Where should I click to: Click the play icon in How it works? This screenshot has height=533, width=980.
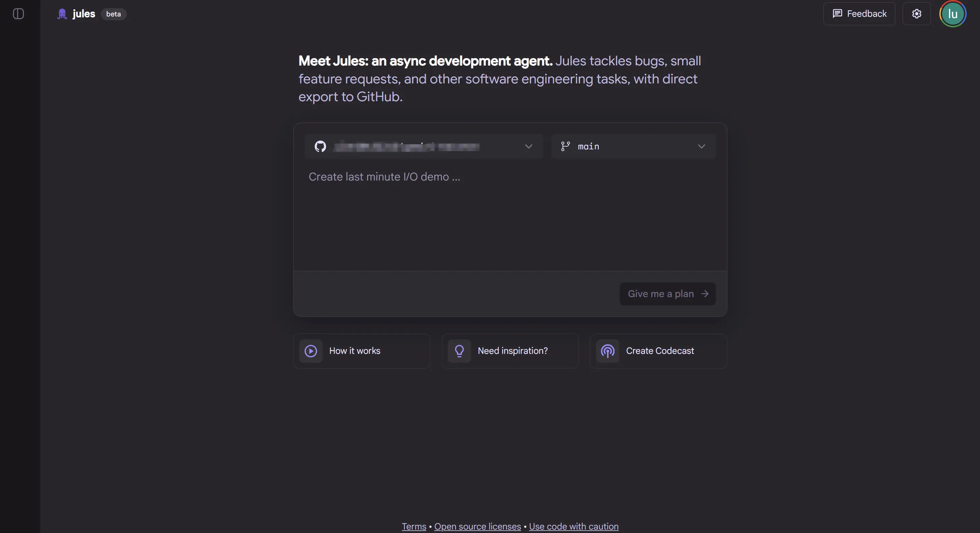tap(310, 351)
